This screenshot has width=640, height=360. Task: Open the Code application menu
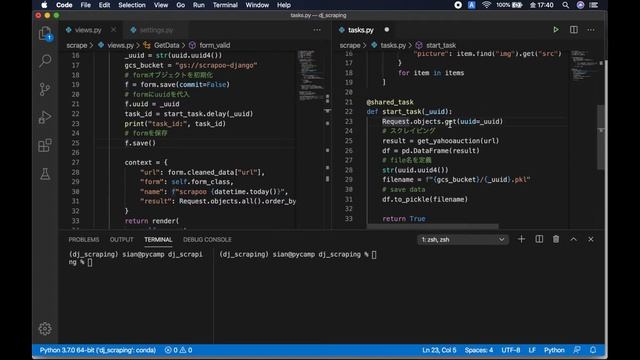[64, 5]
